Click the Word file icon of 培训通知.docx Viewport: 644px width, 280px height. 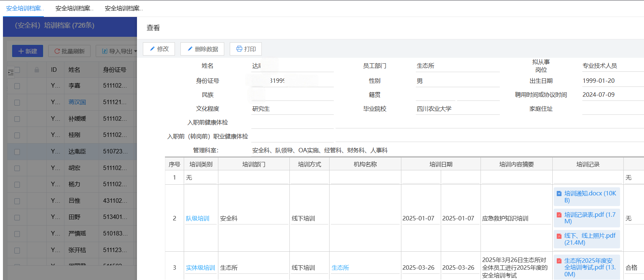coord(559,194)
